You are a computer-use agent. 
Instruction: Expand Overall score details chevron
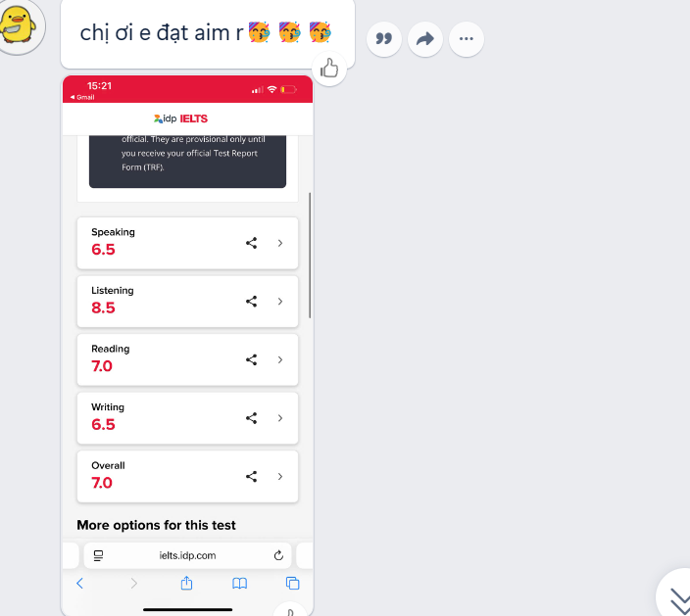coord(280,477)
